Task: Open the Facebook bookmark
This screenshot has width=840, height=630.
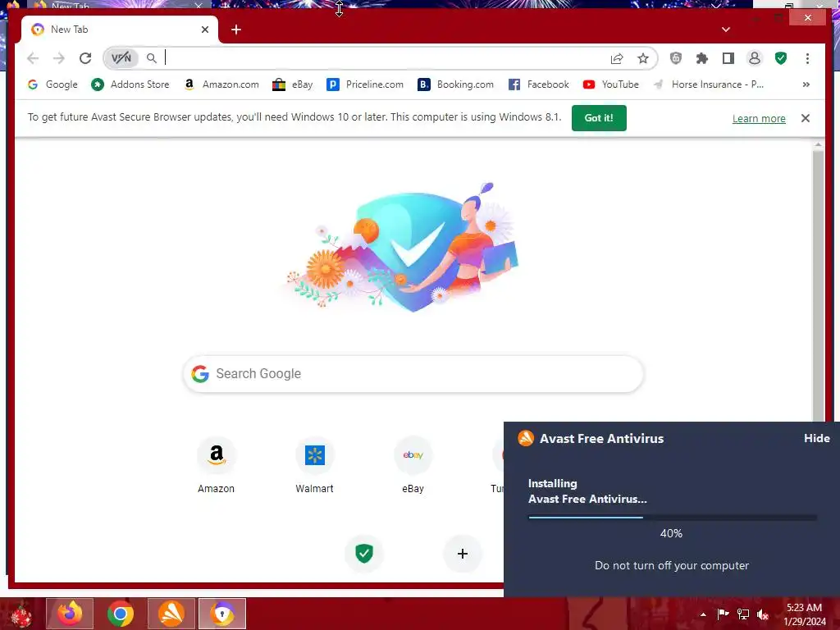Action: (538, 84)
